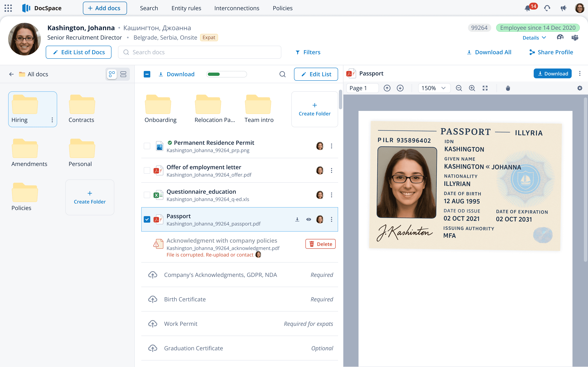588x367 pixels.
Task: Open the 150% zoom dropdown
Action: click(x=434, y=88)
